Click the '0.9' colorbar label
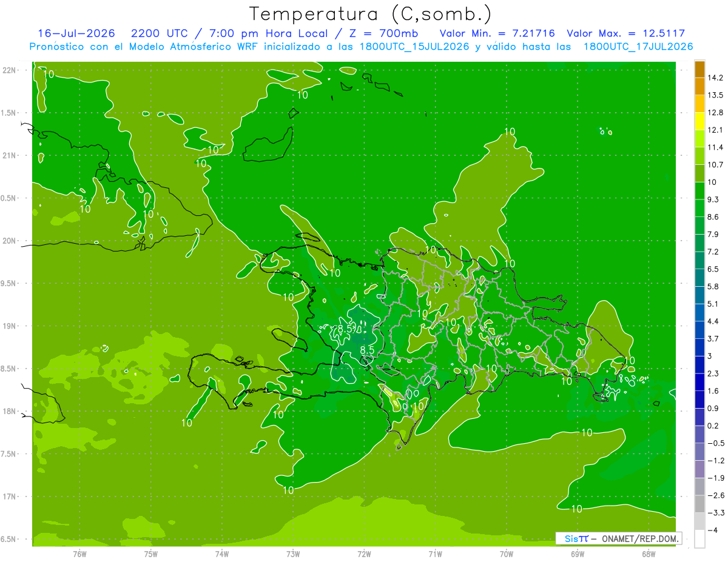Screen dimensions: 728x562 713,408
